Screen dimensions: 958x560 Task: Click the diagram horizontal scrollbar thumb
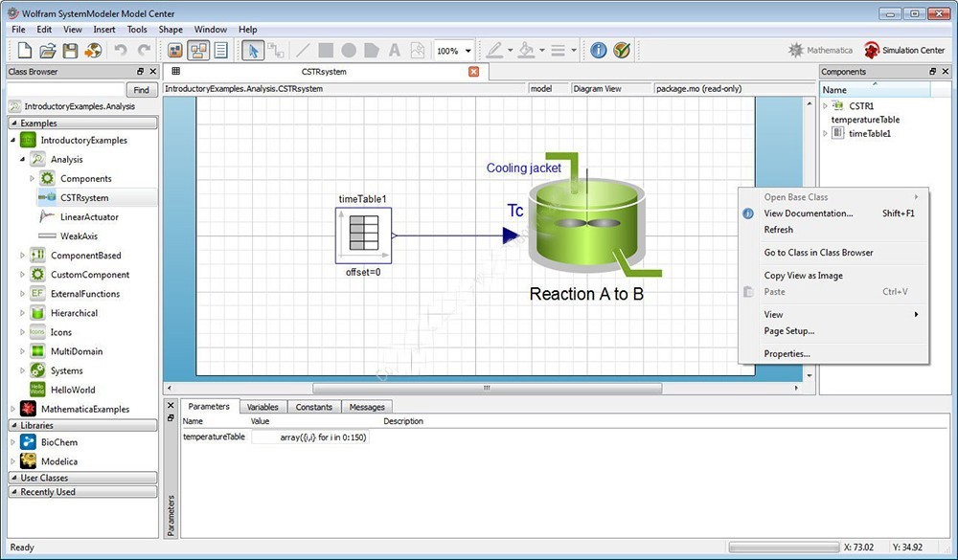(487, 388)
